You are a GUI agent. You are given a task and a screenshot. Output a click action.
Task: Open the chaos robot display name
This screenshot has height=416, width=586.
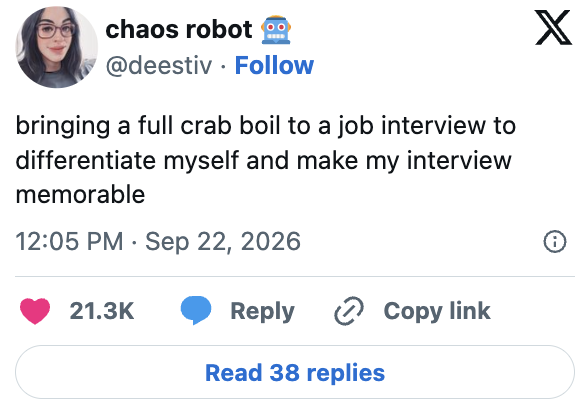(x=179, y=30)
